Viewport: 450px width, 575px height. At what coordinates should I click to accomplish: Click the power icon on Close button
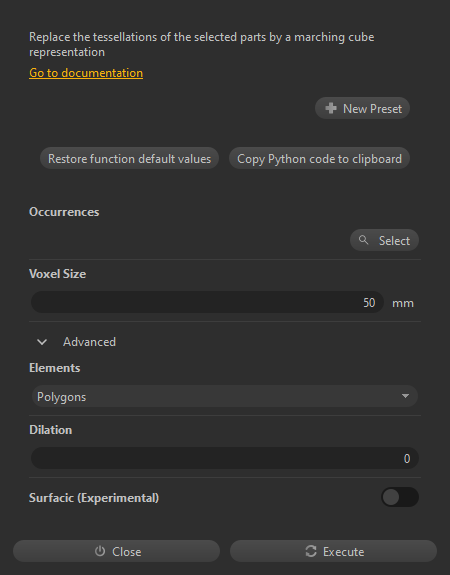100,551
